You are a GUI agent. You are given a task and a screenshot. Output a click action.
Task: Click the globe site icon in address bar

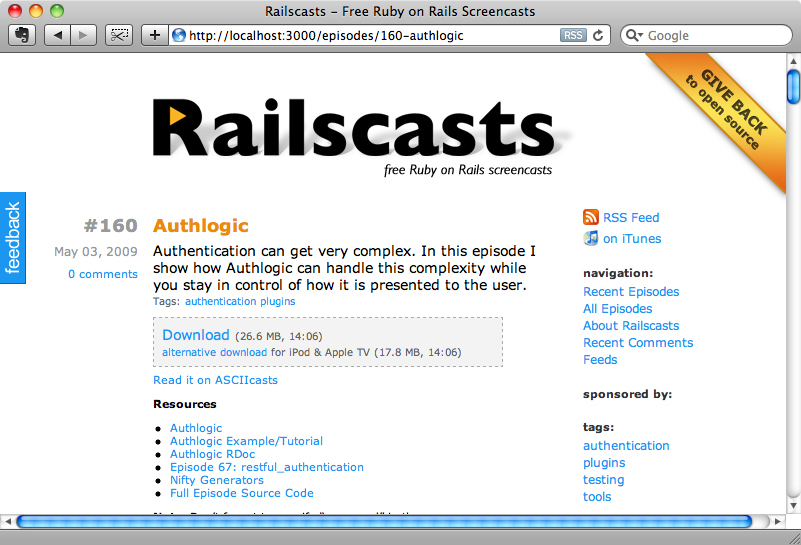coord(179,35)
